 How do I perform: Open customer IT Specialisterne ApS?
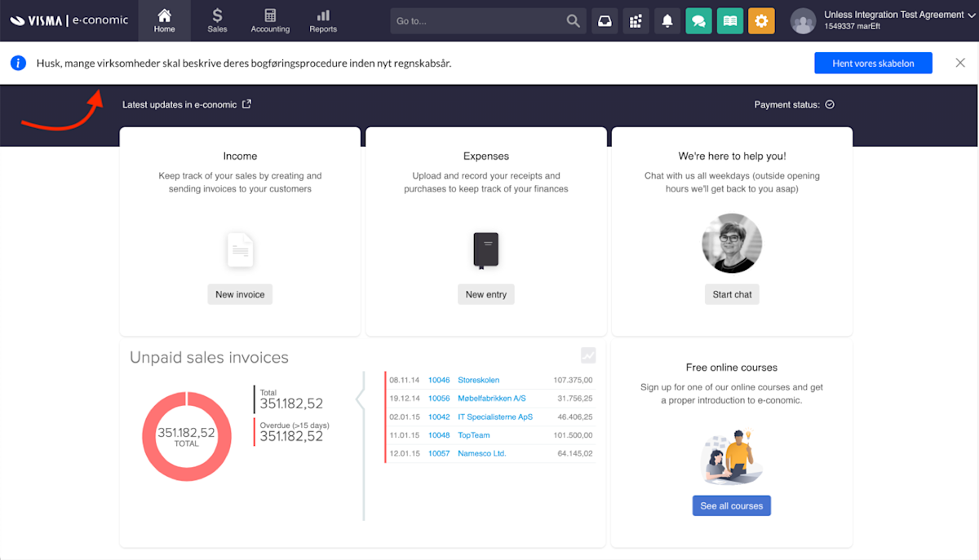click(x=495, y=417)
